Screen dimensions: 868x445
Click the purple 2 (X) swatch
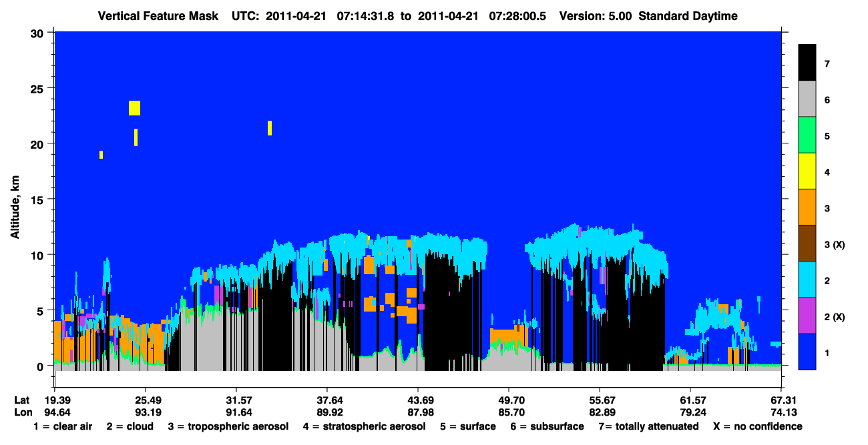point(807,315)
